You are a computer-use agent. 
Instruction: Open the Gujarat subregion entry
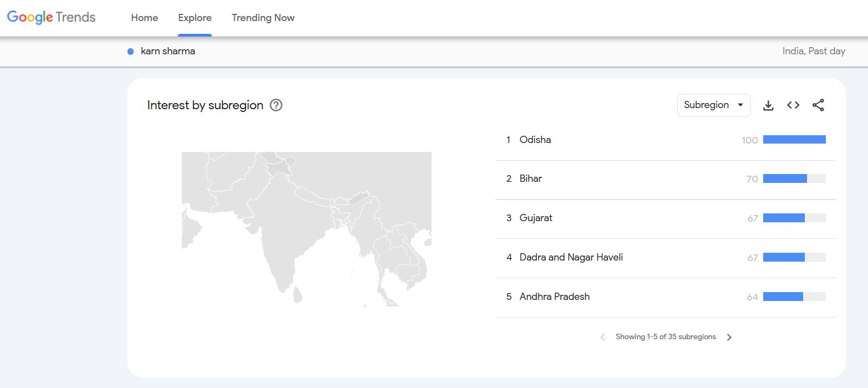[666, 218]
